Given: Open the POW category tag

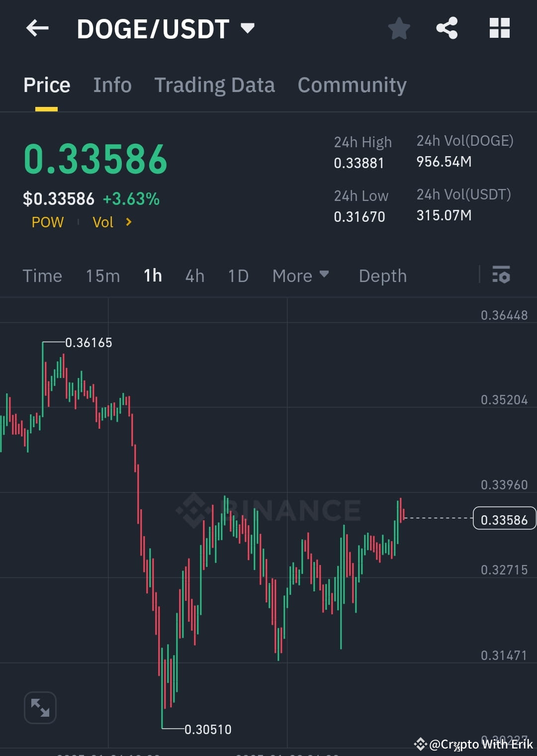Looking at the screenshot, I should [47, 222].
